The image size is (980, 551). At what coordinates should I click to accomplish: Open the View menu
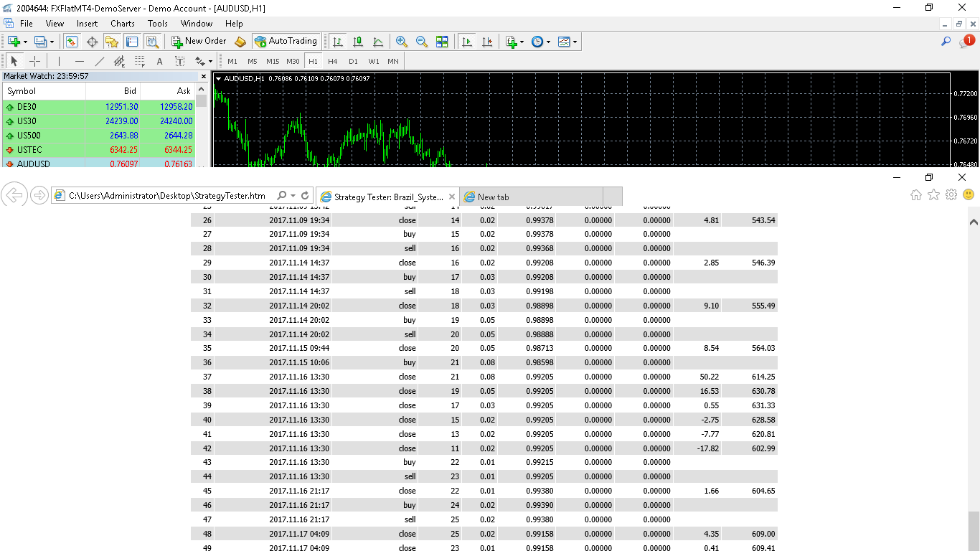tap(55, 24)
